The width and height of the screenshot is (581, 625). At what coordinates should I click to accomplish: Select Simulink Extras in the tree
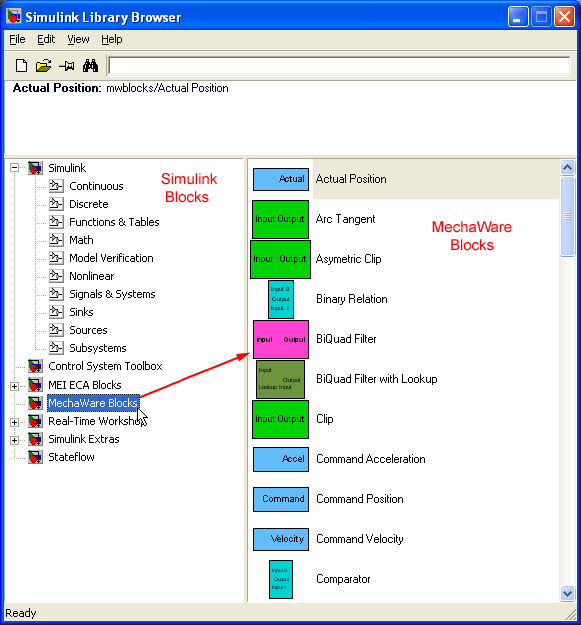(84, 439)
